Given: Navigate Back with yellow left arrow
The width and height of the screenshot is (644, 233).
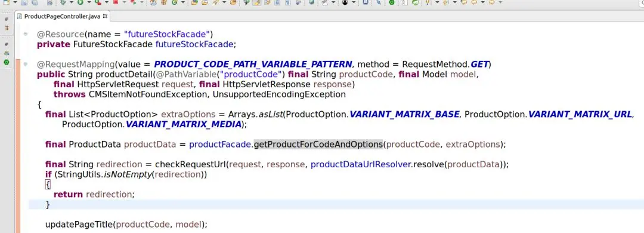Looking at the screenshot, I should pyautogui.click(x=474, y=2).
